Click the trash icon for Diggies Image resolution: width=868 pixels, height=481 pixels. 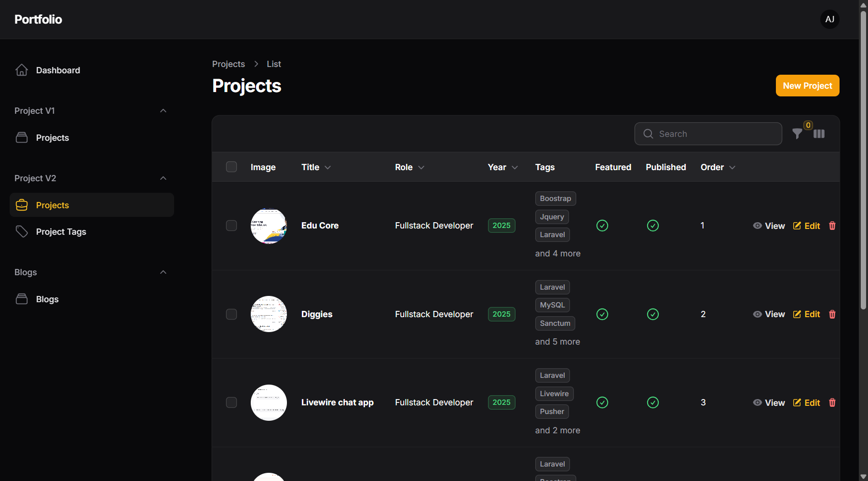(x=832, y=314)
